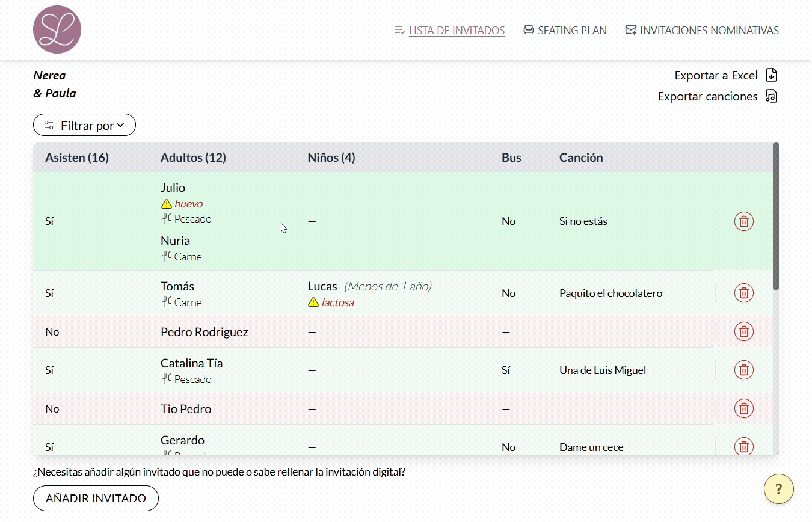Viewport: 812px width, 522px height.
Task: Remove Pedro Rodriguez using trash icon
Action: tap(743, 331)
